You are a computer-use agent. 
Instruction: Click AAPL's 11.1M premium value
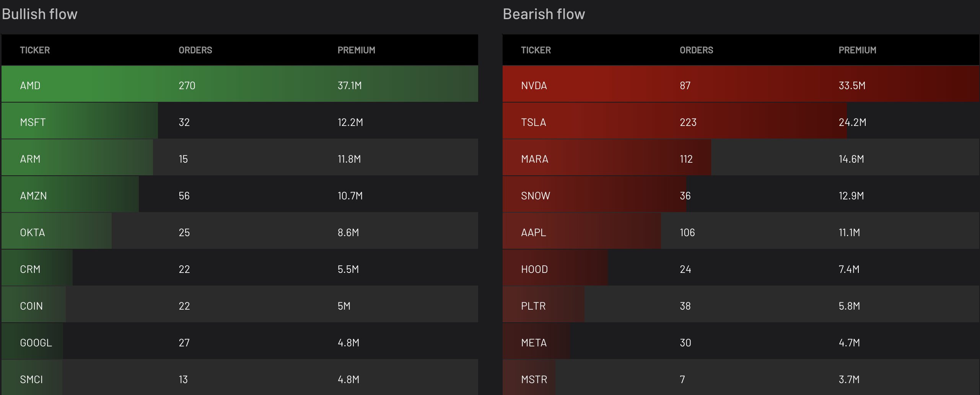[850, 232]
